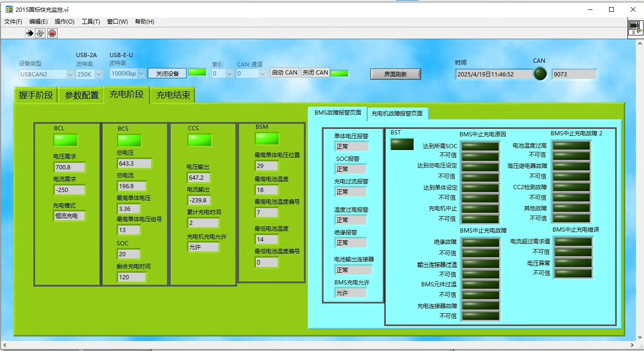Click the 高压继电器故障 indicator LED
The width and height of the screenshot is (644, 351).
[571, 167]
